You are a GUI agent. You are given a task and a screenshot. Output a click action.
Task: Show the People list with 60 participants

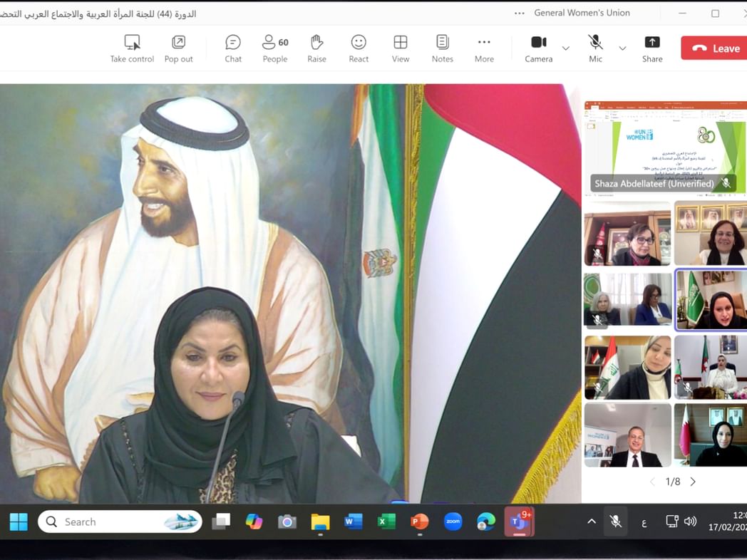[x=275, y=48]
